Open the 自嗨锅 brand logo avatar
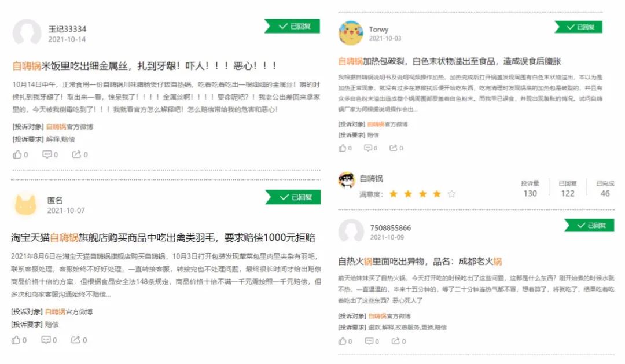This screenshot has width=625, height=364. point(347,180)
